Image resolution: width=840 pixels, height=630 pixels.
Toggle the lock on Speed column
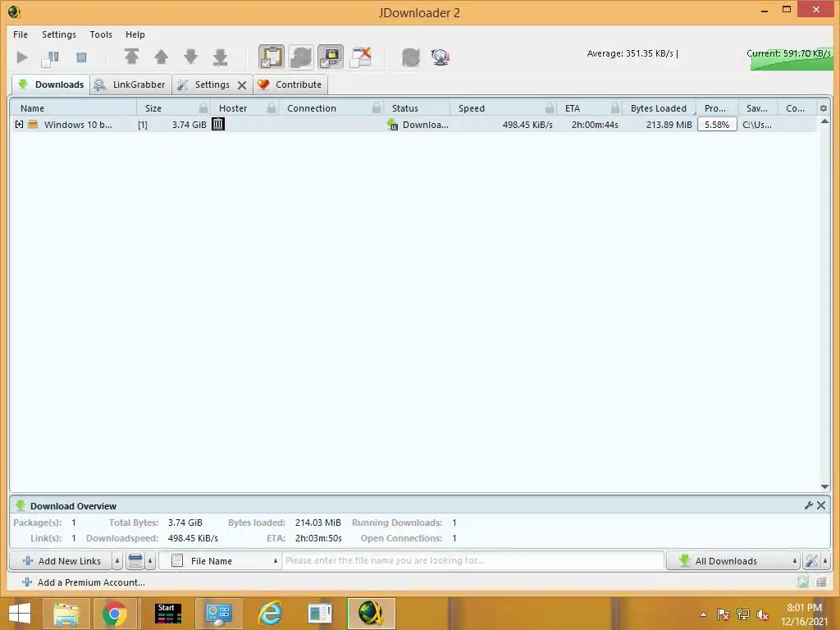(549, 108)
